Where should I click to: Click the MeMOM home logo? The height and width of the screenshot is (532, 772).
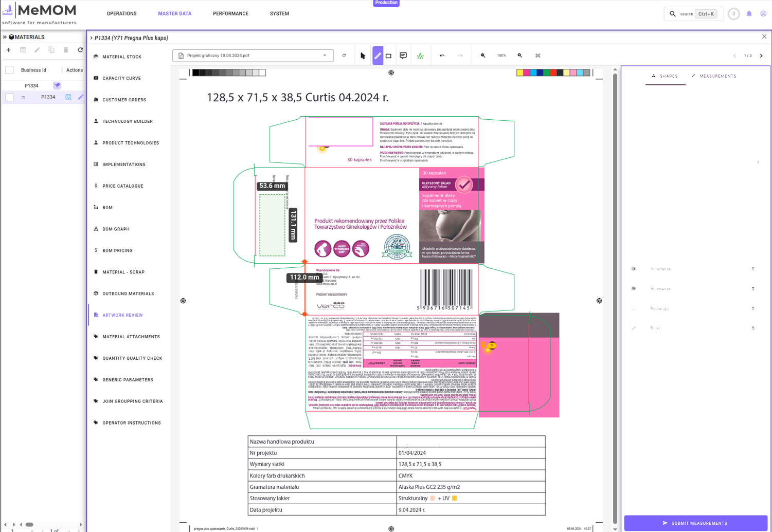coord(40,13)
